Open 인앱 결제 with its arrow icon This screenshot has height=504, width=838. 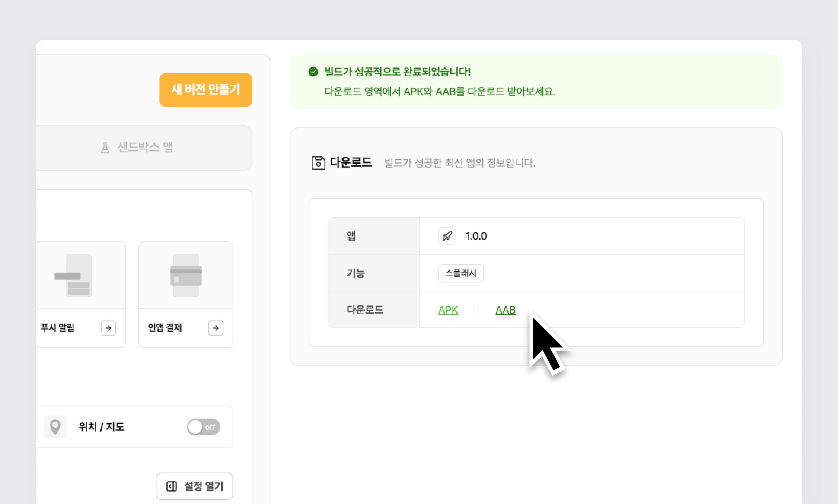[215, 328]
